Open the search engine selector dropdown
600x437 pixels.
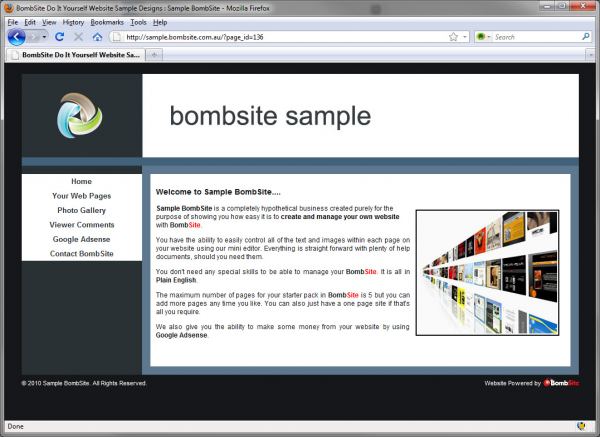(483, 37)
